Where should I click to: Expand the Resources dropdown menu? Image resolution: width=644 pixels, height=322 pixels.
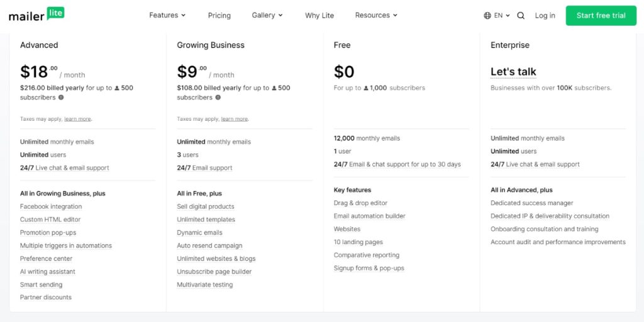(x=376, y=15)
